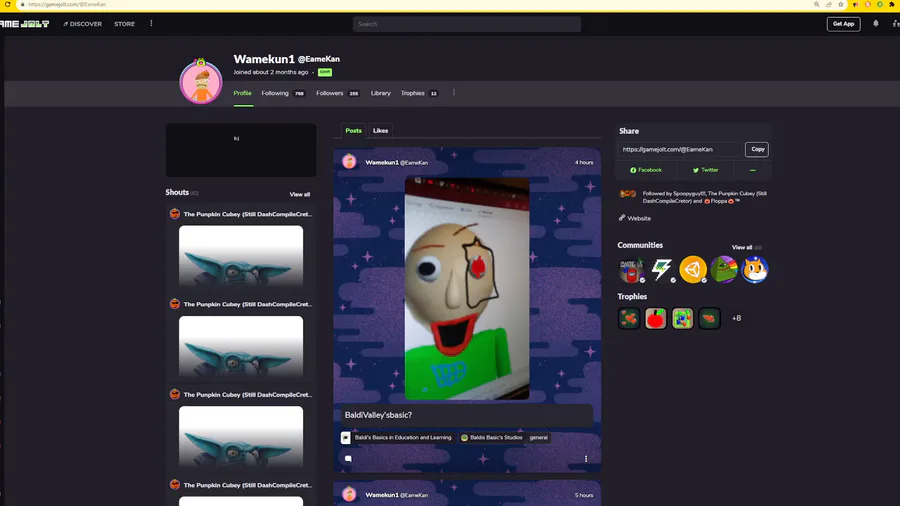Select the Profile tab

[242, 93]
